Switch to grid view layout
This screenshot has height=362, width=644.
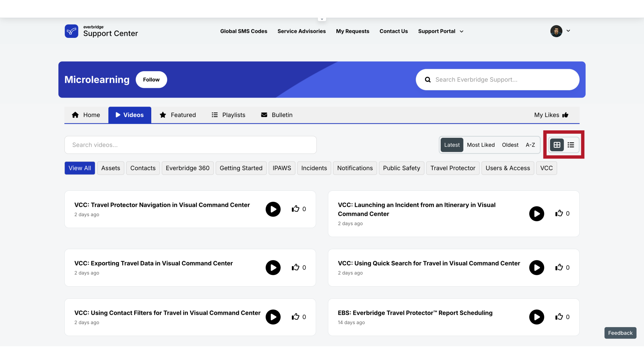pyautogui.click(x=556, y=144)
